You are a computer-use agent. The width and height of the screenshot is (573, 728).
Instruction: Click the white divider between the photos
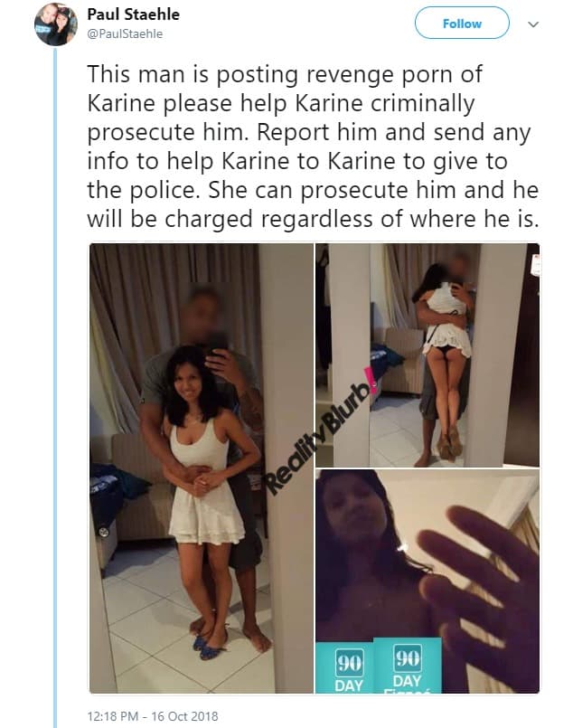click(x=315, y=468)
